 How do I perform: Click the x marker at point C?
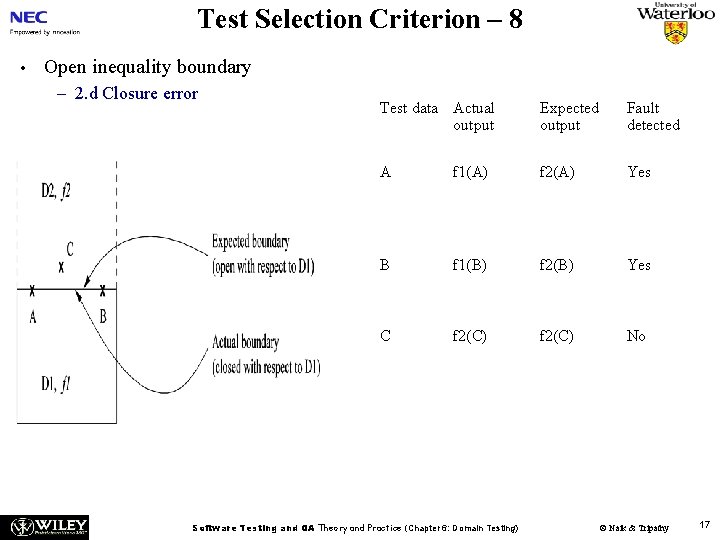pos(61,267)
